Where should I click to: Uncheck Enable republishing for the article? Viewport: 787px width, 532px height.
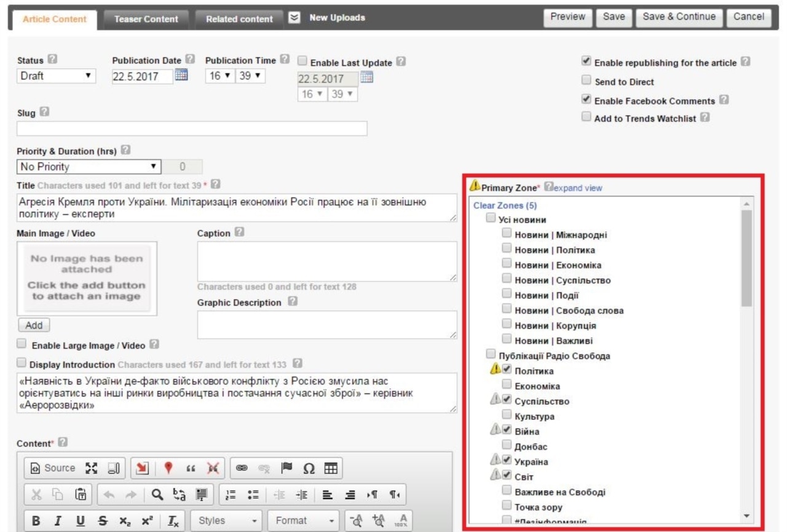click(587, 62)
